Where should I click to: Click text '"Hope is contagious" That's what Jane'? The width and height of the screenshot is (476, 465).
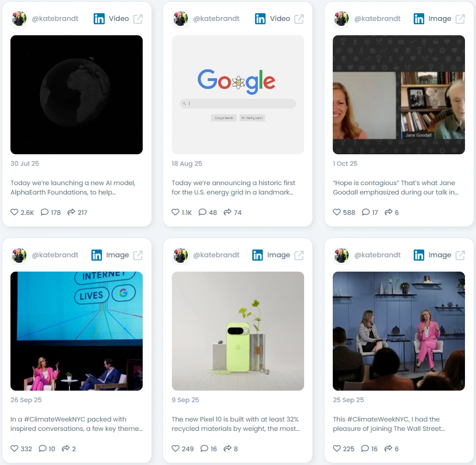[x=394, y=183]
